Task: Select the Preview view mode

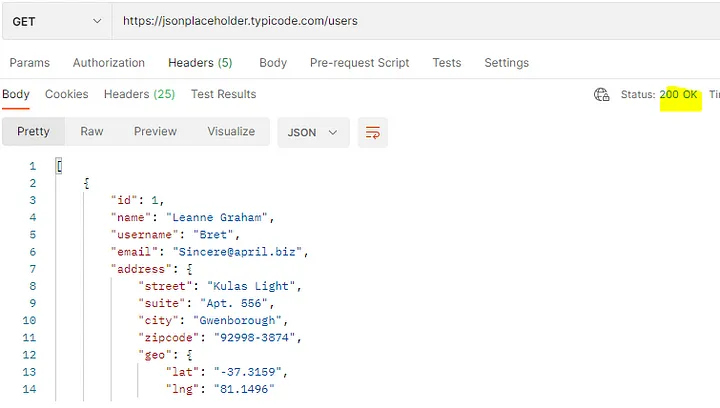Action: 155,131
